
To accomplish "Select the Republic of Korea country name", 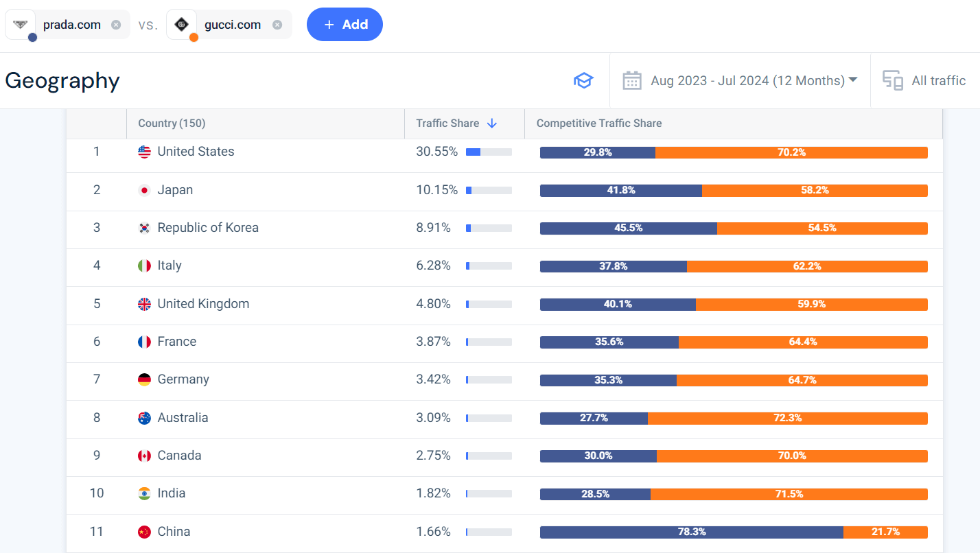I will pyautogui.click(x=208, y=228).
